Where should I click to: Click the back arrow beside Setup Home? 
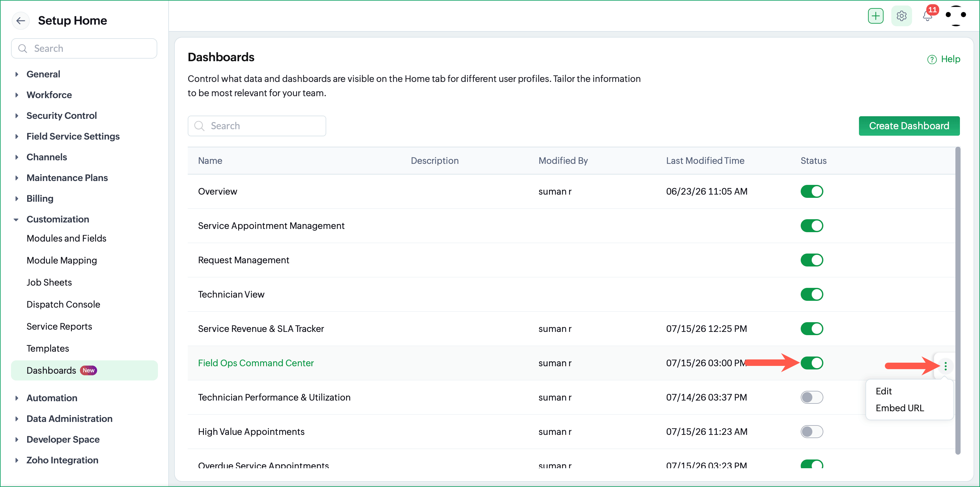click(x=21, y=20)
